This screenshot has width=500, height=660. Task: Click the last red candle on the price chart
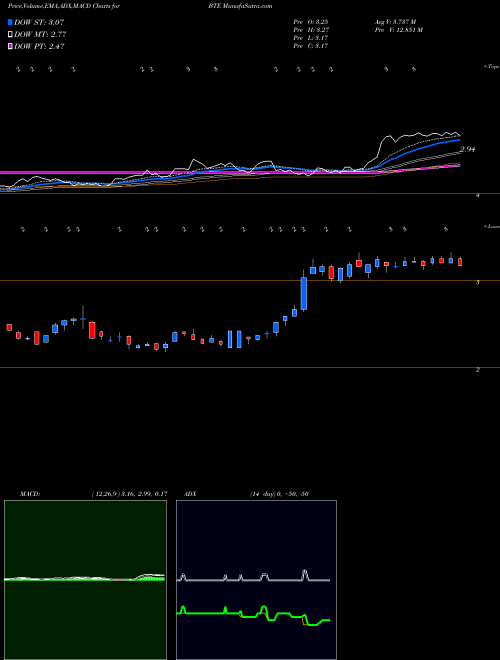click(x=460, y=262)
